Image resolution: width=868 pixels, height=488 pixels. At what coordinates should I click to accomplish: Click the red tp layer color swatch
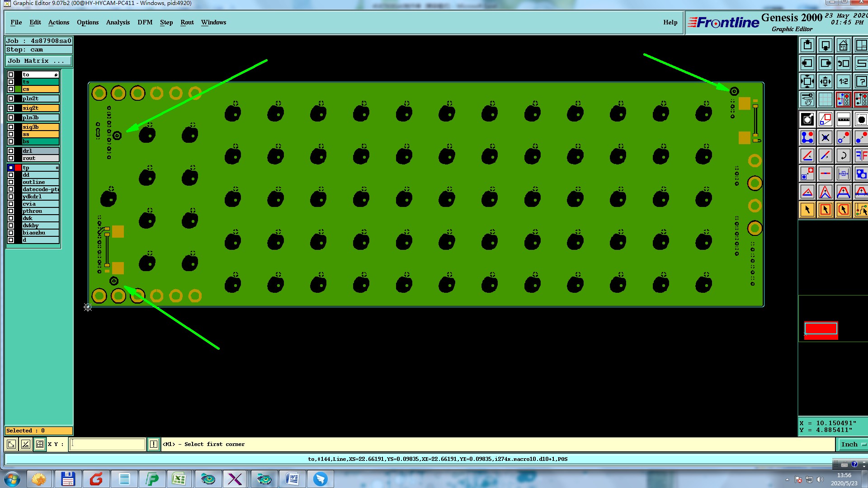(18, 168)
